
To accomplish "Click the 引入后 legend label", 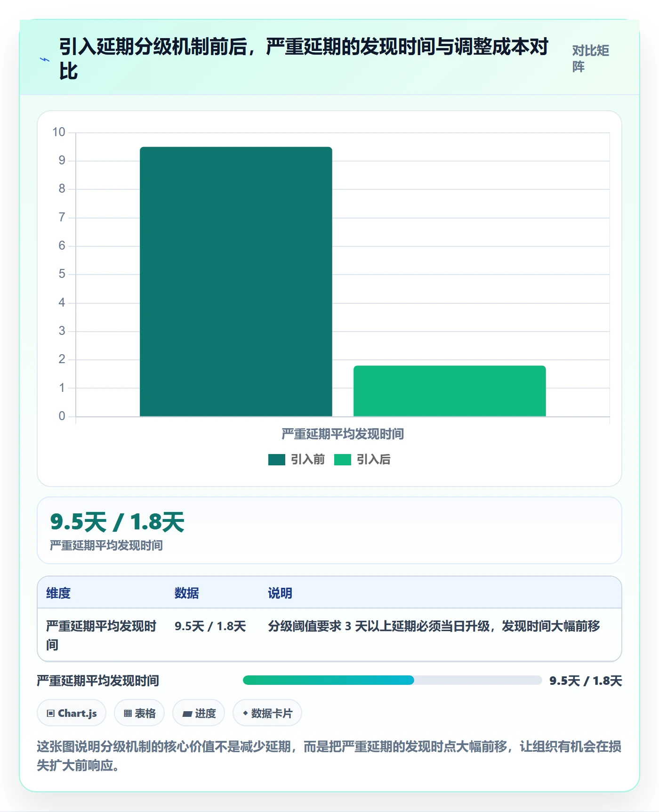I will (x=374, y=460).
